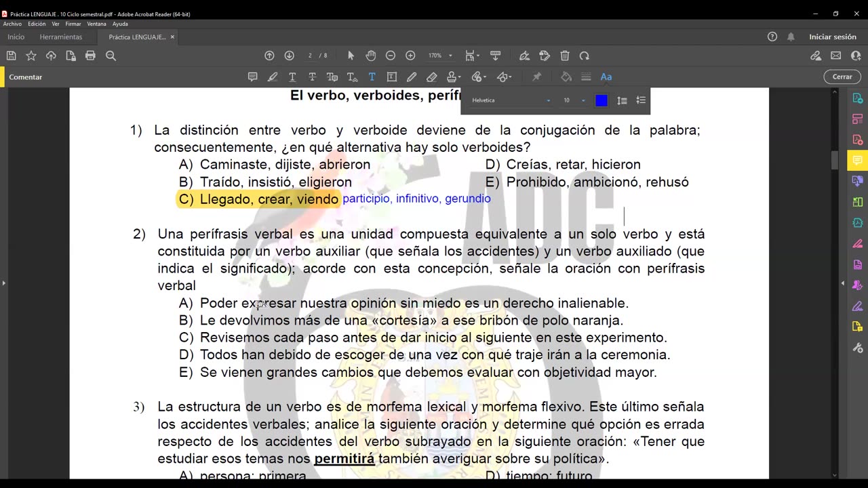Expand the left navigation pane arrow

tap(3, 283)
